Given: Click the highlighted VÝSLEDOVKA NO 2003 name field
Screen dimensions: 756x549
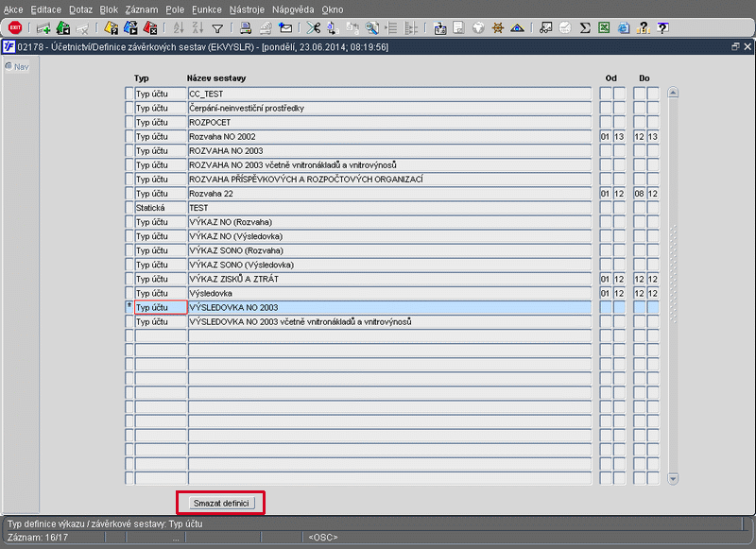Looking at the screenshot, I should (389, 307).
